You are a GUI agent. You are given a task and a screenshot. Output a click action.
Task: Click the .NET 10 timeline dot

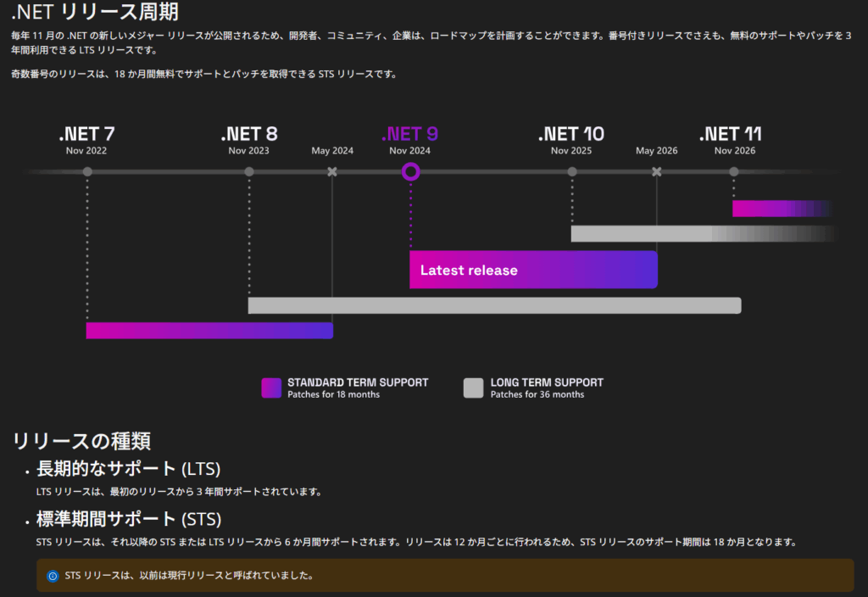572,171
